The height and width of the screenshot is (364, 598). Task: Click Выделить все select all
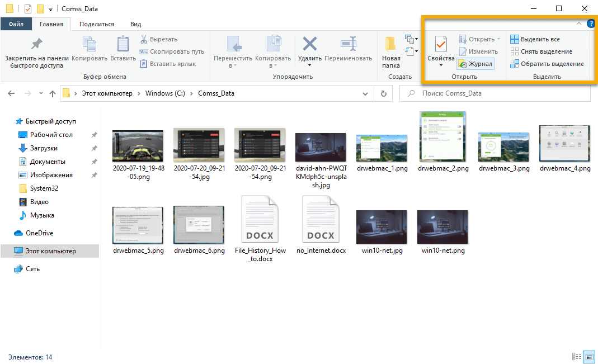pyautogui.click(x=535, y=39)
